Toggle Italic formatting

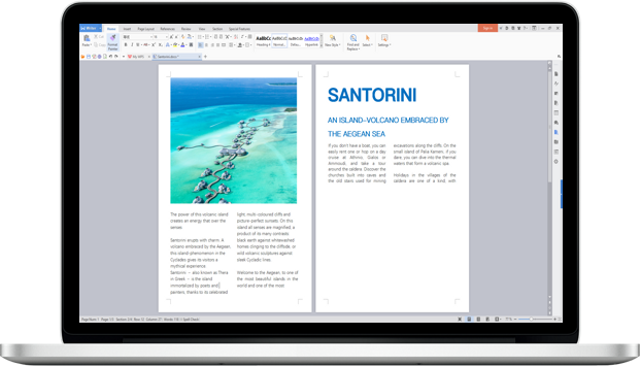coord(132,44)
